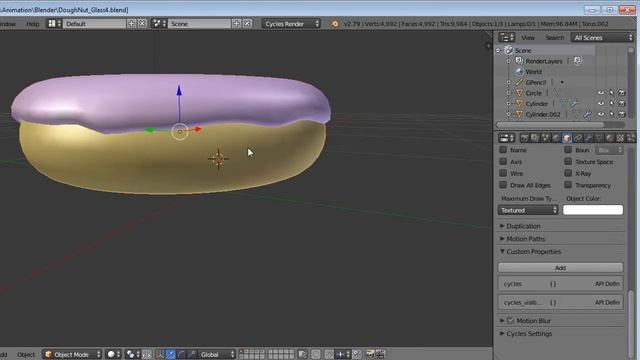Click the add new screen layout plus icon

pyautogui.click(x=131, y=24)
